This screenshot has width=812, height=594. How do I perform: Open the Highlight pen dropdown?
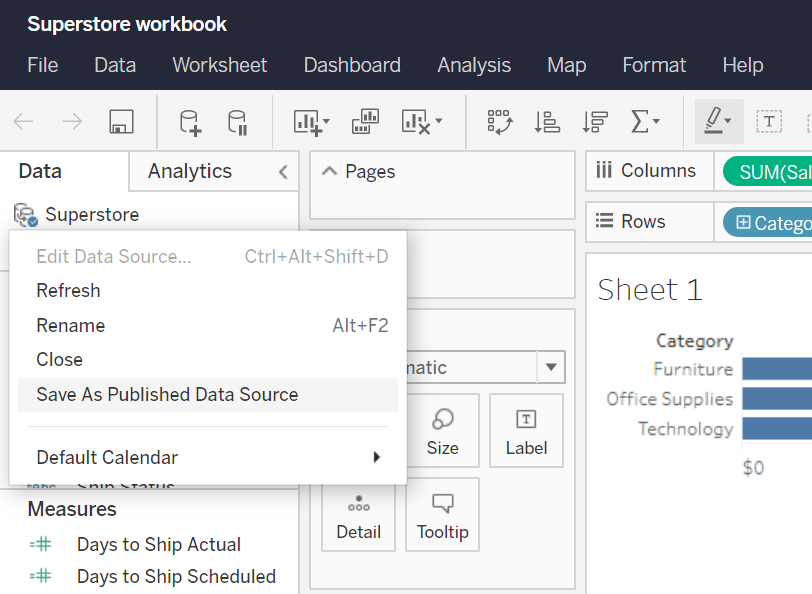[x=718, y=122]
